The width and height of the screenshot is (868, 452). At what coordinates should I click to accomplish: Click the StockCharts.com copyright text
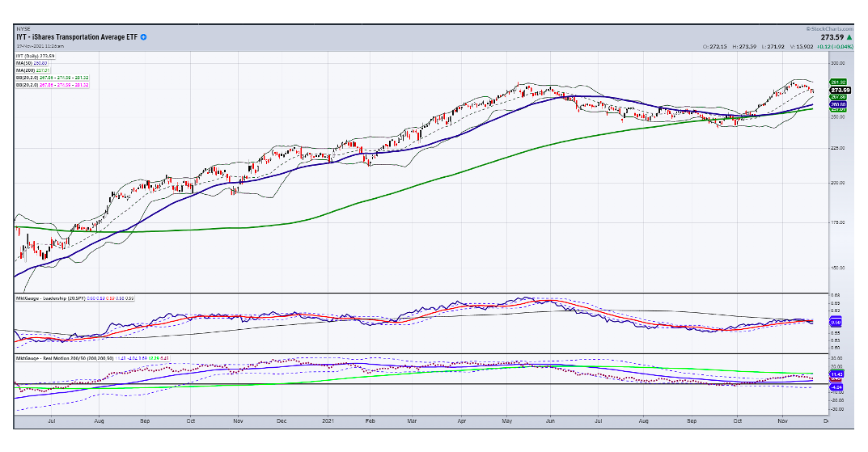pyautogui.click(x=829, y=28)
